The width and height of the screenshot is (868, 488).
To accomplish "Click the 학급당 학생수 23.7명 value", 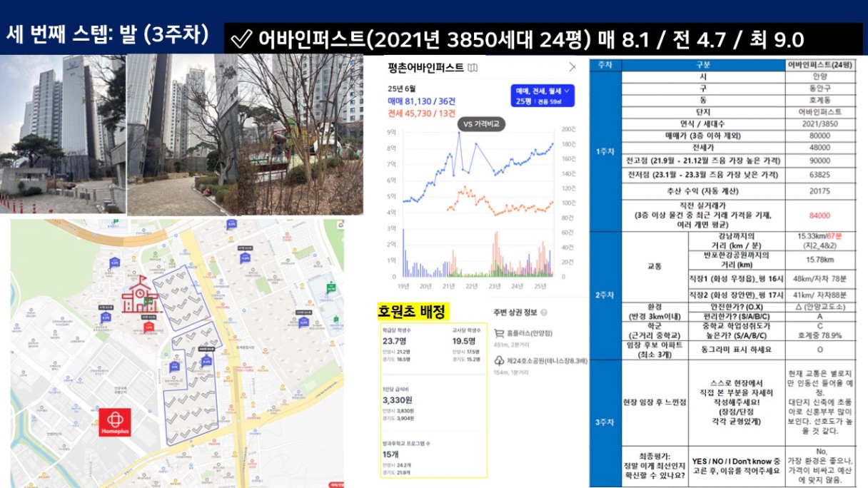I will point(395,341).
